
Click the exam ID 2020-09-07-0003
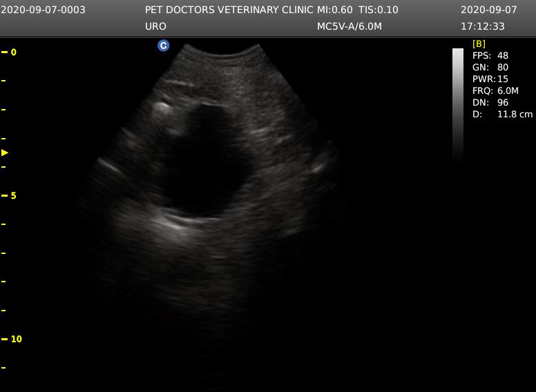[43, 10]
